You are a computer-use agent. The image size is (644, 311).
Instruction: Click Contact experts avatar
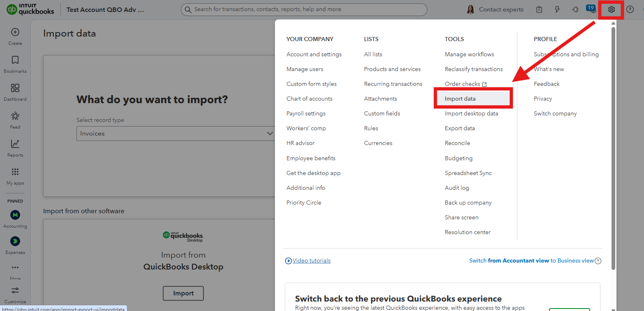(471, 9)
